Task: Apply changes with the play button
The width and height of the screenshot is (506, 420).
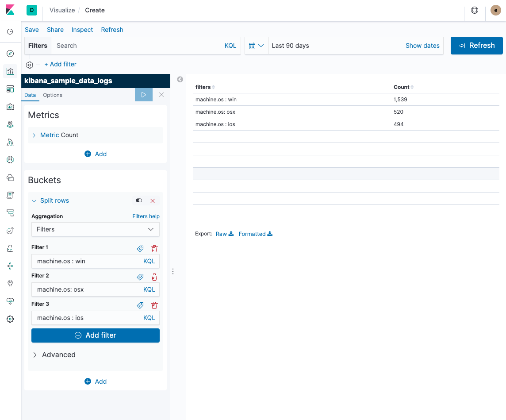Action: (144, 95)
